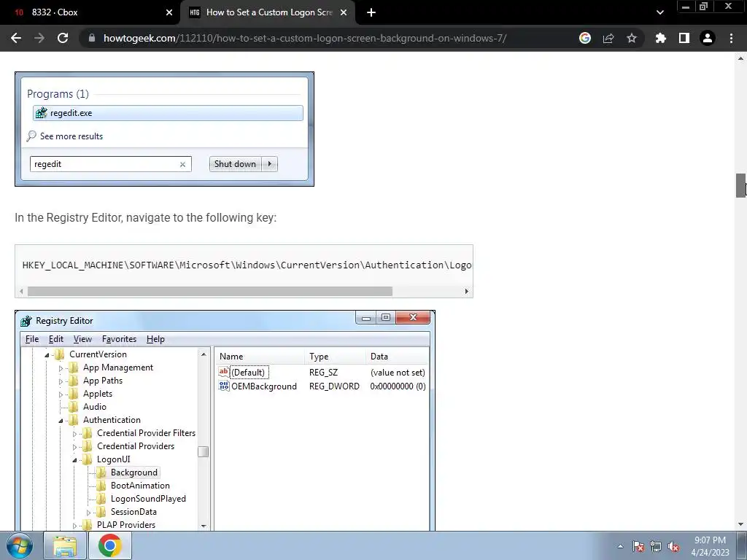This screenshot has width=747, height=560.
Task: Click the browser forward arrow
Action: 39,38
